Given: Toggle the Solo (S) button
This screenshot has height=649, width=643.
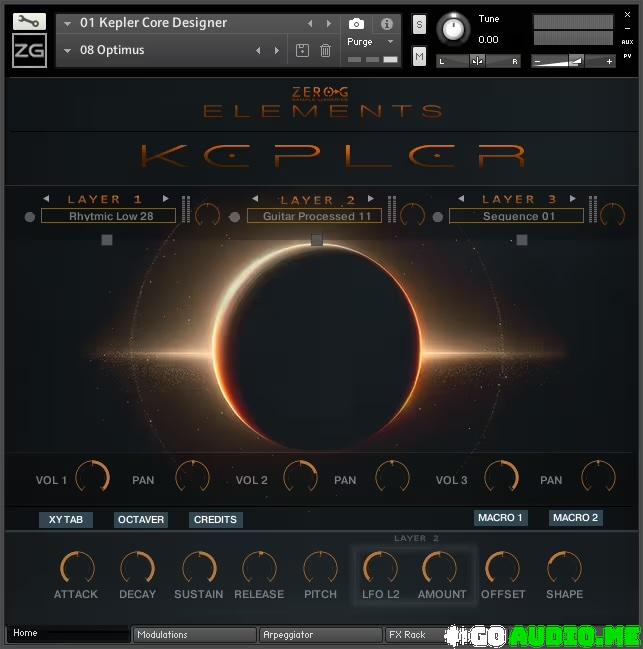Looking at the screenshot, I should (419, 24).
